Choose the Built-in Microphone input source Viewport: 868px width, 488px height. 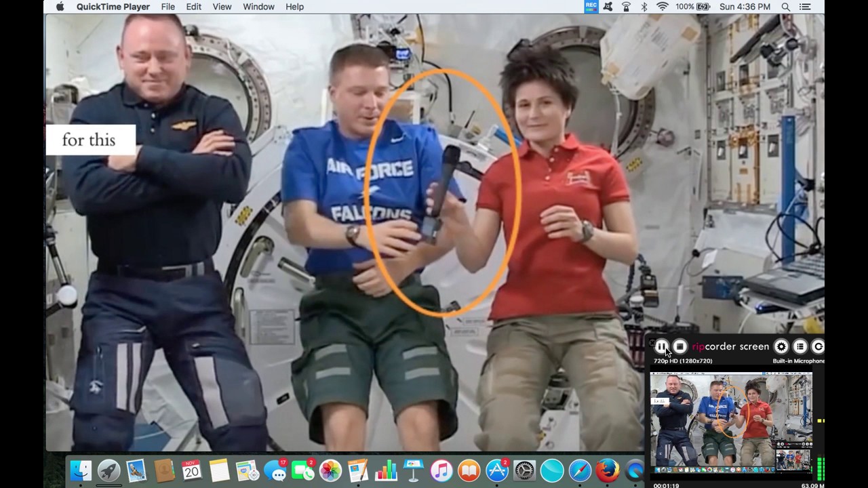click(x=798, y=361)
